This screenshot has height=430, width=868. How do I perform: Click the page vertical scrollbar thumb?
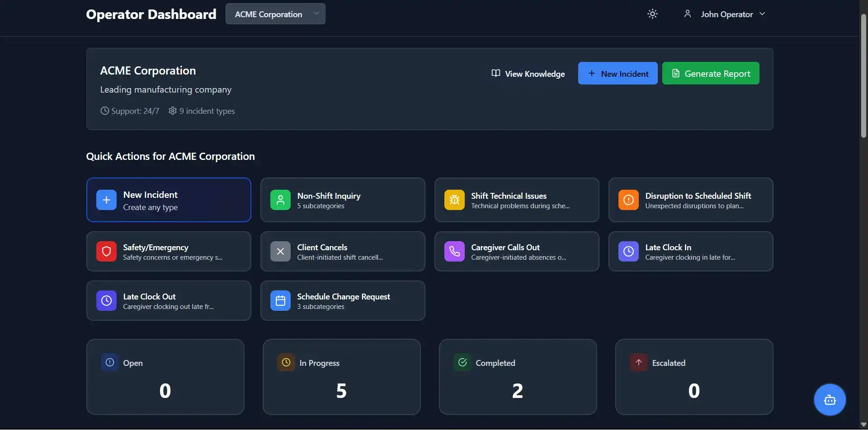click(x=863, y=76)
